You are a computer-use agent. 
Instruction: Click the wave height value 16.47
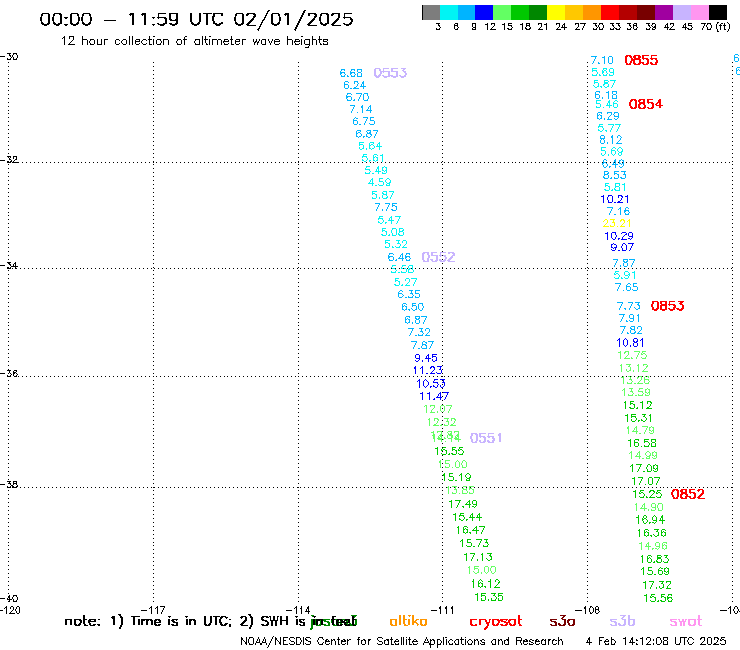[x=471, y=530]
